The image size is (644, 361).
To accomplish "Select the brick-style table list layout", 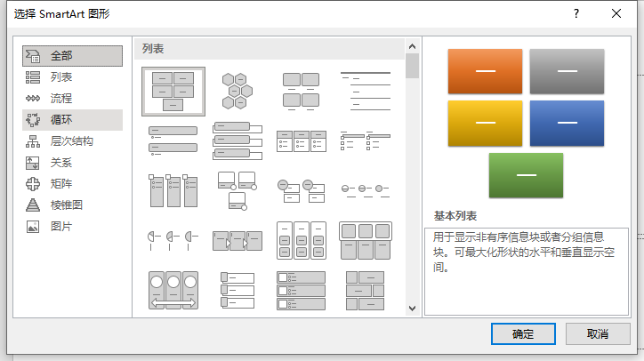I will coord(365,290).
